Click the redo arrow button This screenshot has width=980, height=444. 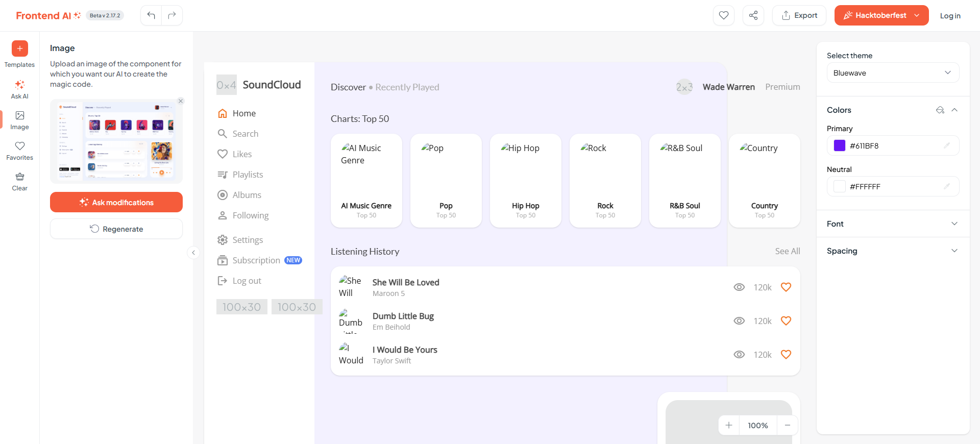(172, 15)
